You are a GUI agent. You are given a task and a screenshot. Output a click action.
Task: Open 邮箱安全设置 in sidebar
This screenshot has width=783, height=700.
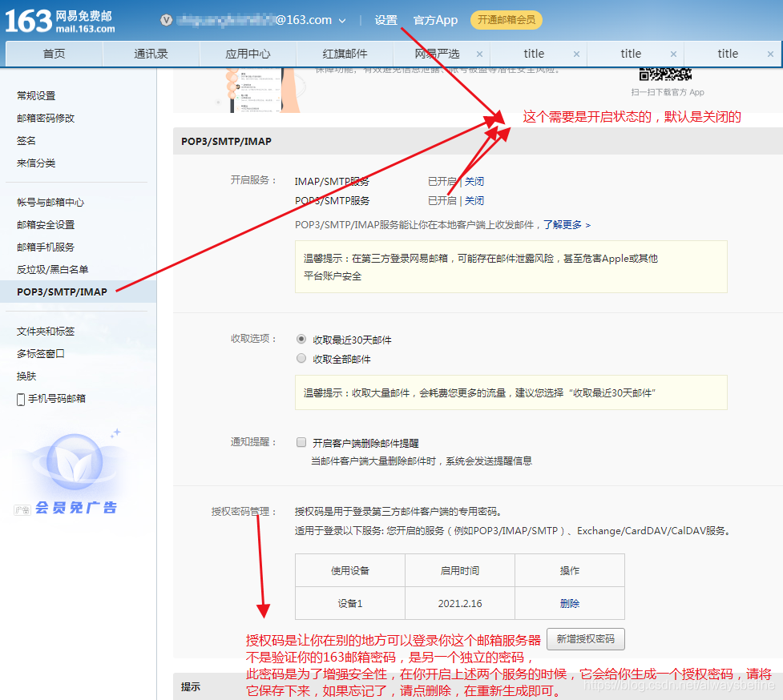coord(46,224)
